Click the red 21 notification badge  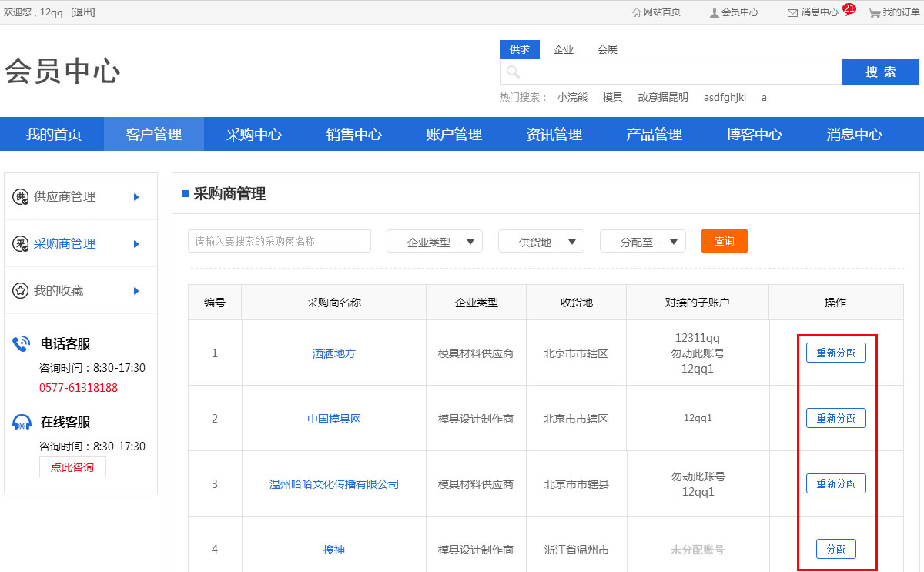(849, 8)
